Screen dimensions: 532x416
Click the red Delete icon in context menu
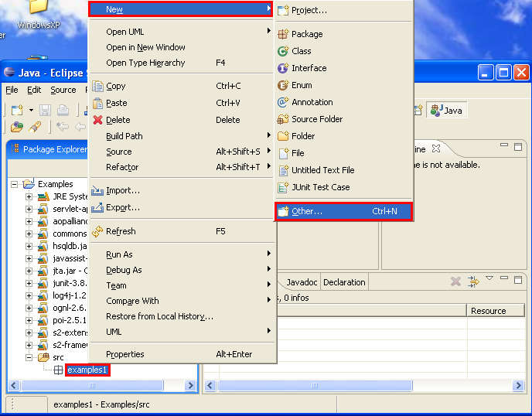tap(97, 120)
